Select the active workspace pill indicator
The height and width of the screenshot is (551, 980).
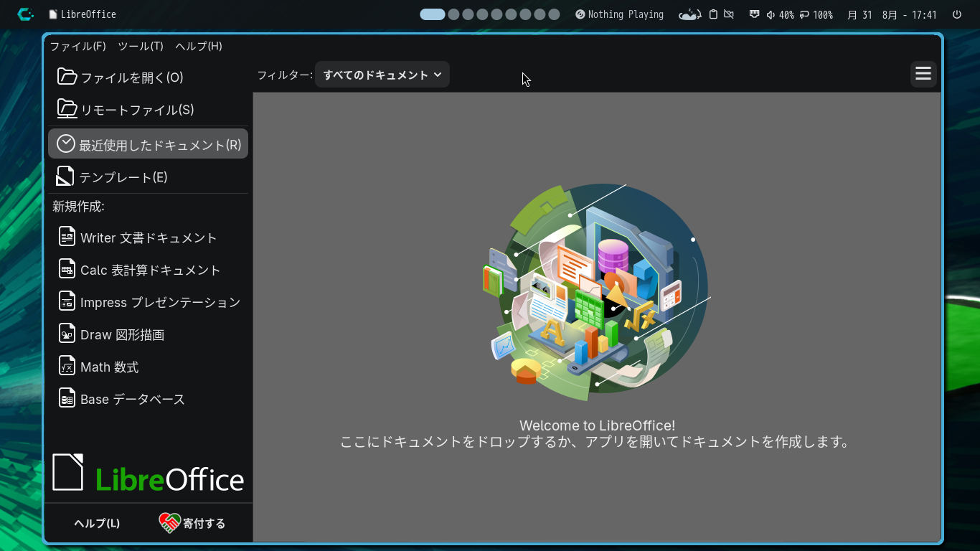tap(433, 14)
